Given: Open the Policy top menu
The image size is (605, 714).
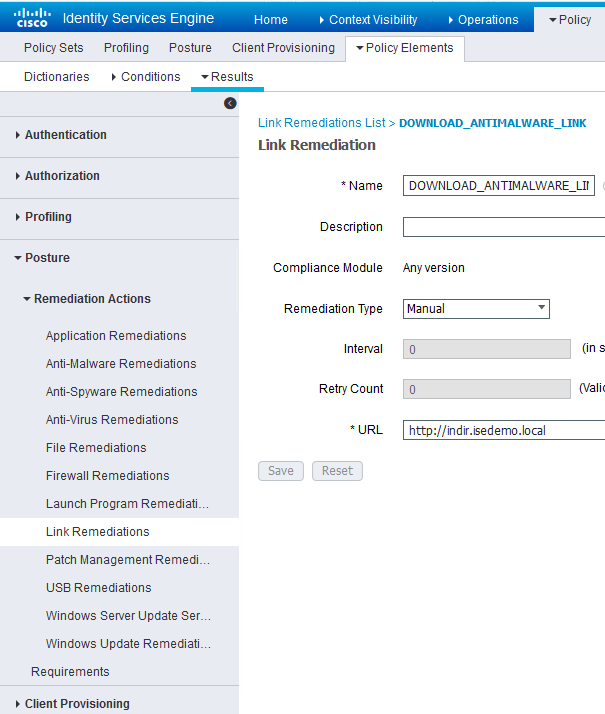Looking at the screenshot, I should [x=570, y=20].
